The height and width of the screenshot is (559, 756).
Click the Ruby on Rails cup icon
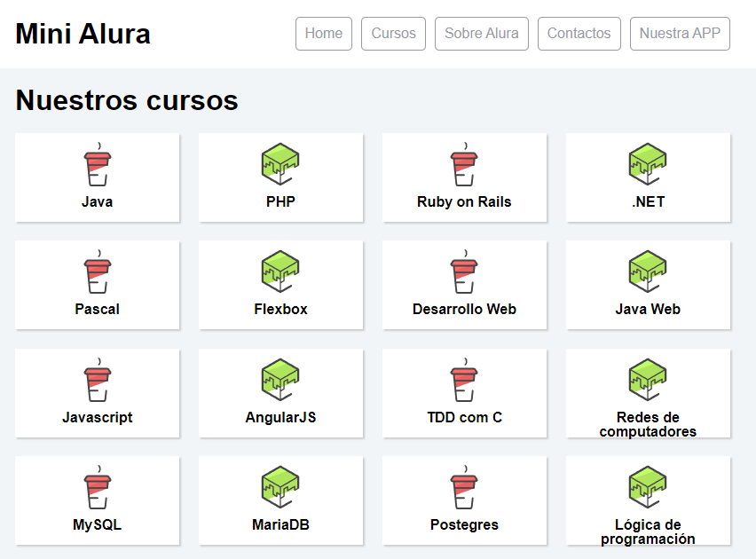[464, 164]
